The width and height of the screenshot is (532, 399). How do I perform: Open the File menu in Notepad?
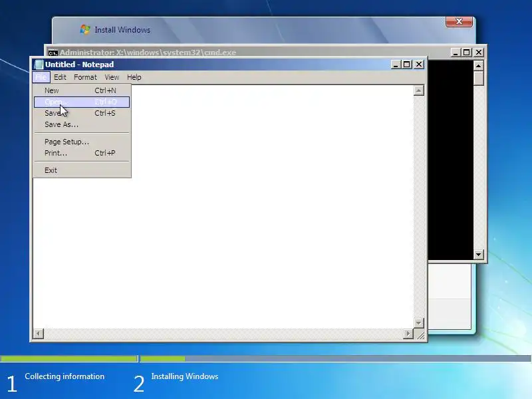point(41,77)
